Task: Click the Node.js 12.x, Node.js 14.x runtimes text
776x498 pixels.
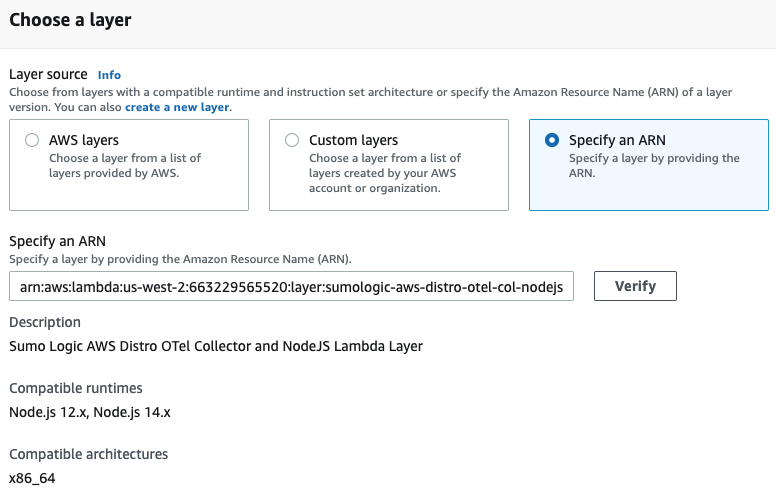Action: coord(82,412)
